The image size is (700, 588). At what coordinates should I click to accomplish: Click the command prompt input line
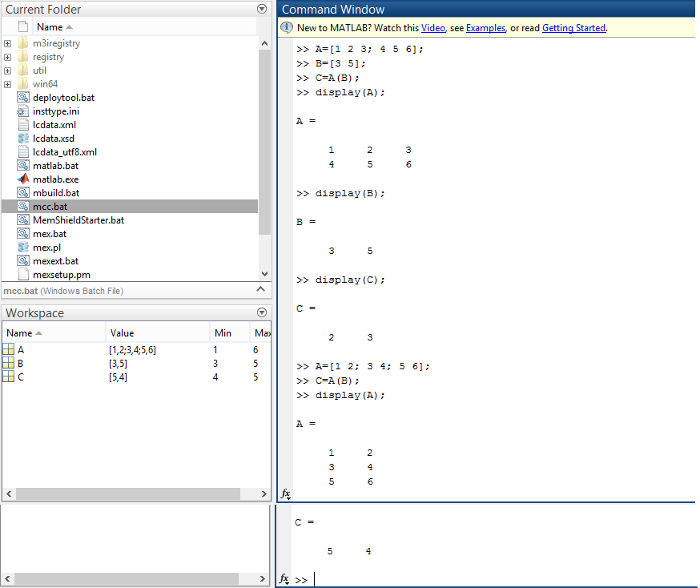493,579
